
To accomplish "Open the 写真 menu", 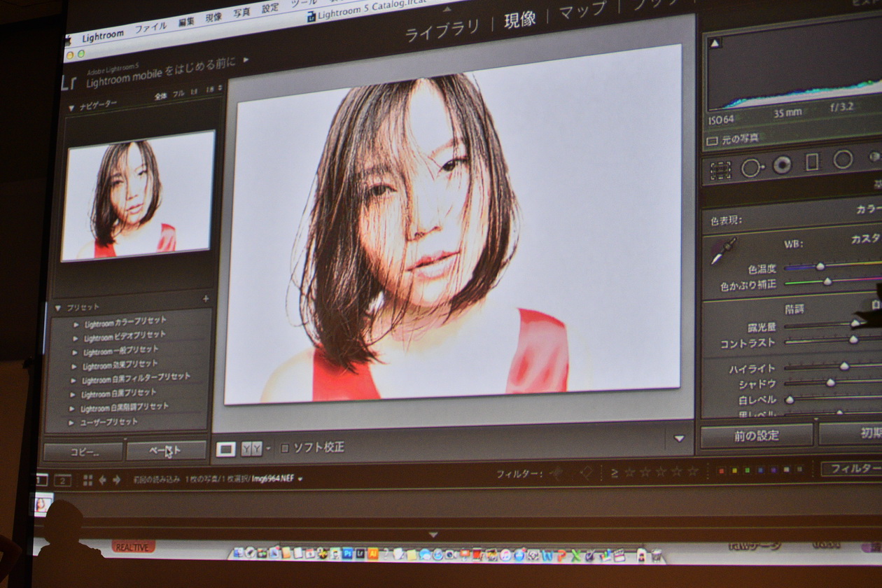I will pos(241,13).
